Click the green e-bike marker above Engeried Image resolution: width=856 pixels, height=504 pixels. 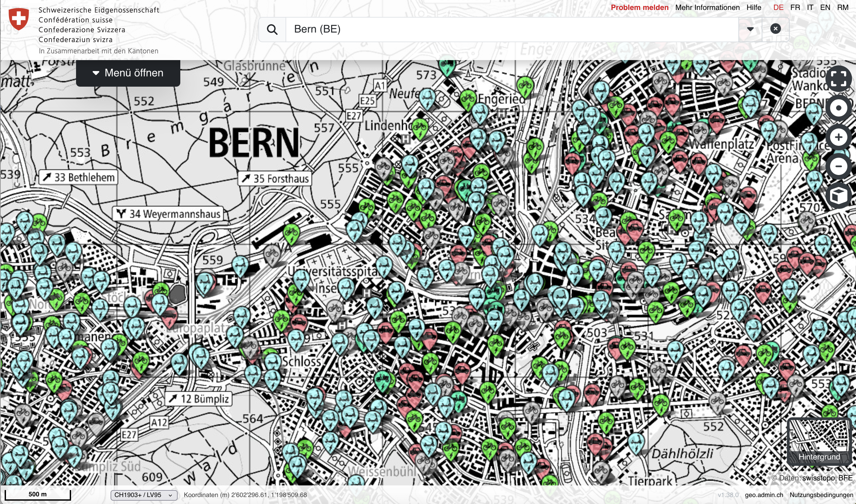(x=525, y=86)
